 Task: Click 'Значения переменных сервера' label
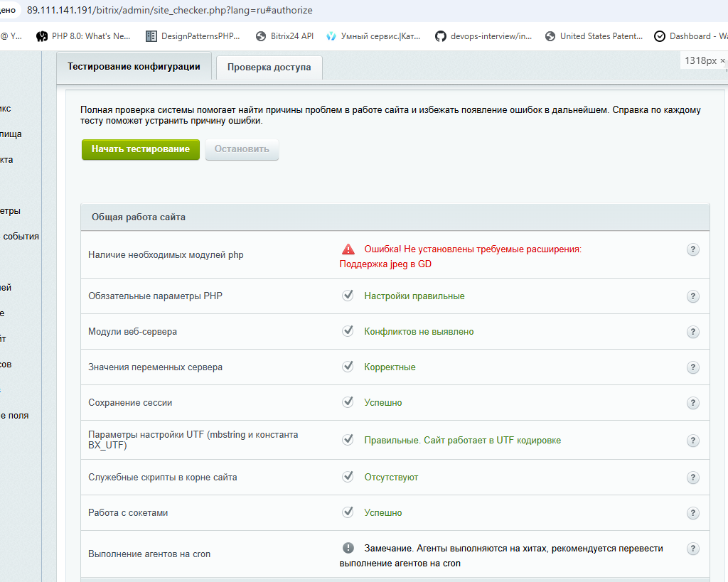(x=155, y=367)
